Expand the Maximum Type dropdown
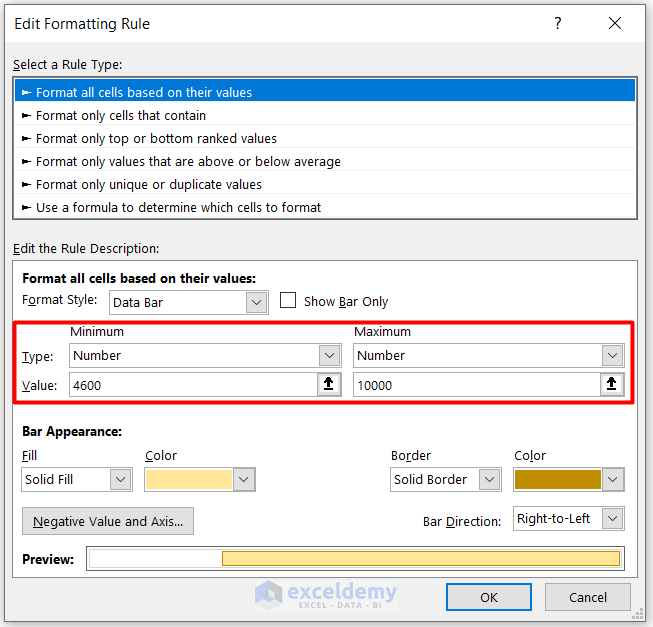The width and height of the screenshot is (653, 627). pyautogui.click(x=612, y=355)
